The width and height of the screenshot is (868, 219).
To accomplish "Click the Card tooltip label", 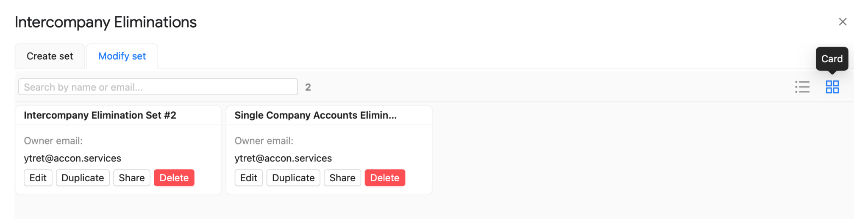I will click(832, 59).
